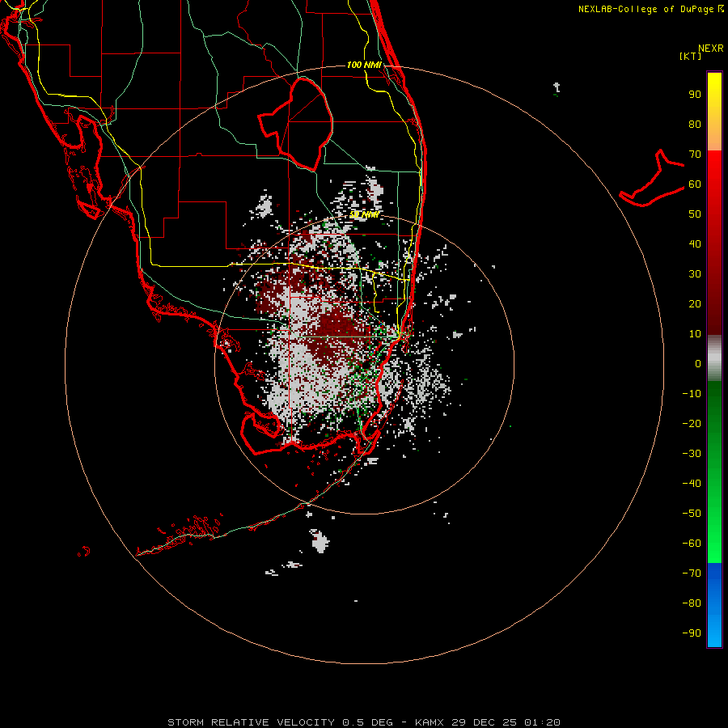This screenshot has width=728, height=728.
Task: Click the 70 value on velocity scale
Action: (x=695, y=154)
